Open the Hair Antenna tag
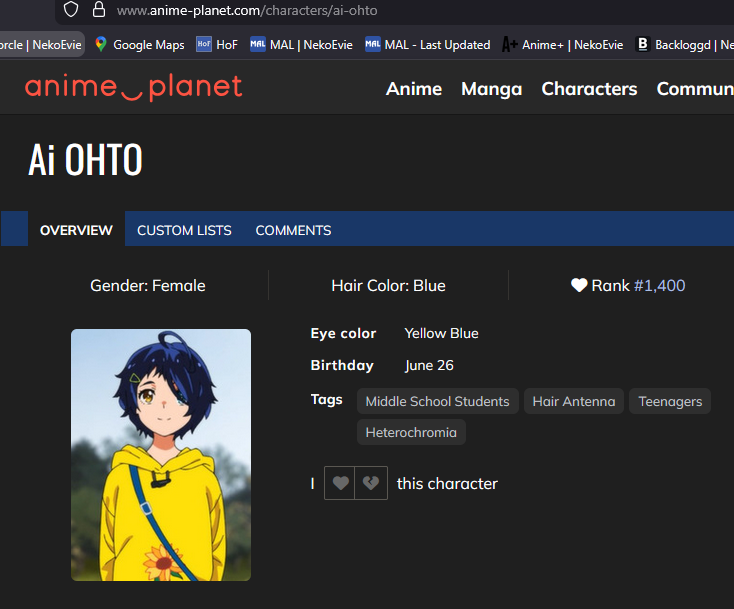 (574, 401)
